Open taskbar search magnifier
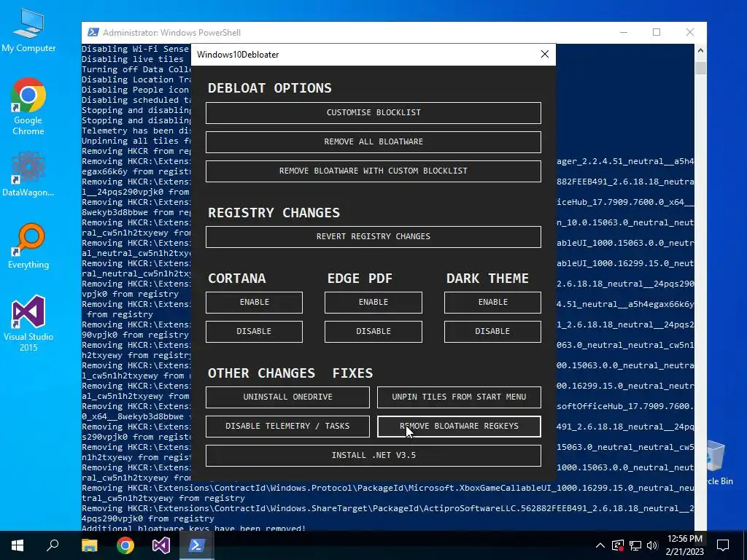The width and height of the screenshot is (747, 560). pos(53,545)
